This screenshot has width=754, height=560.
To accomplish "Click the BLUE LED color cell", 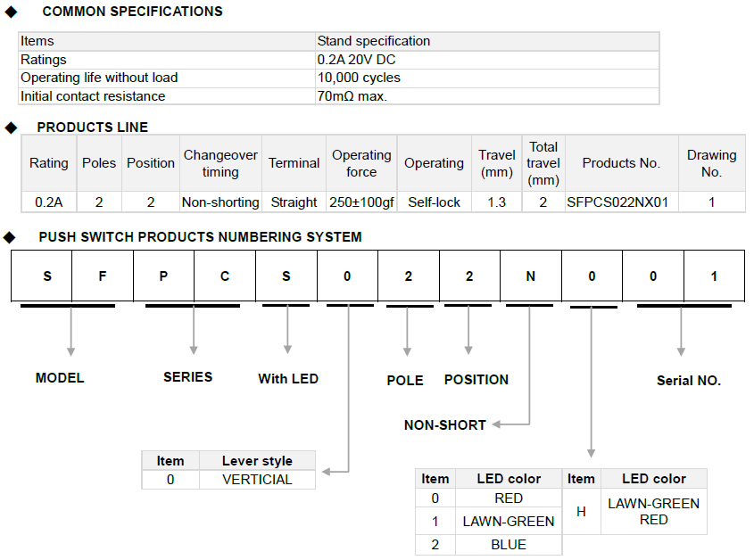I will tap(509, 545).
